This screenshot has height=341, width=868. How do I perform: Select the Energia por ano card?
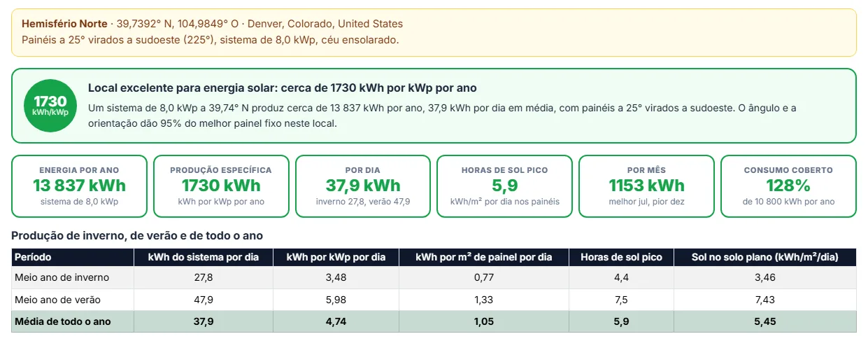(x=79, y=186)
